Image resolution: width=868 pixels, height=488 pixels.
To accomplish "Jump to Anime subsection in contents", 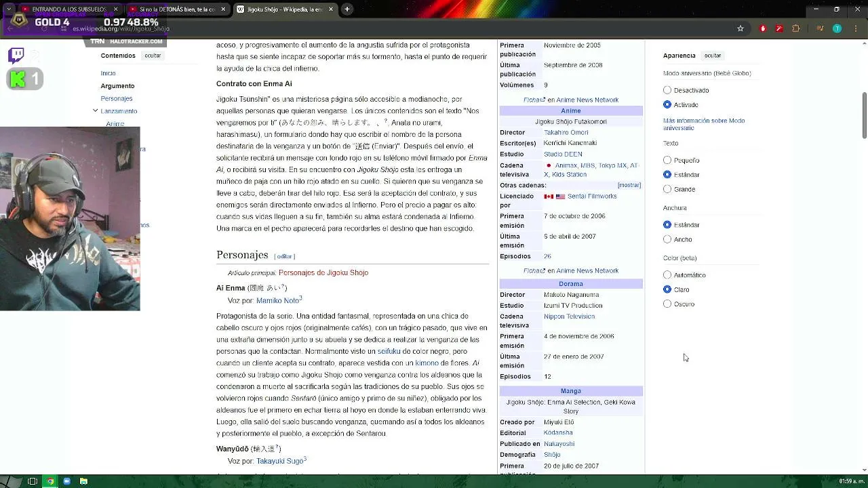I will click(115, 123).
